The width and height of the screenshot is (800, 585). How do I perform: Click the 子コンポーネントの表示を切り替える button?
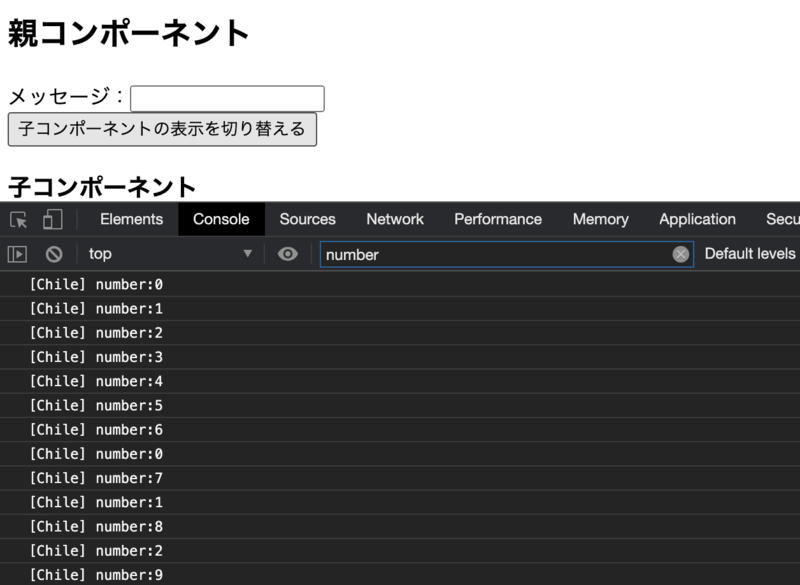162,130
